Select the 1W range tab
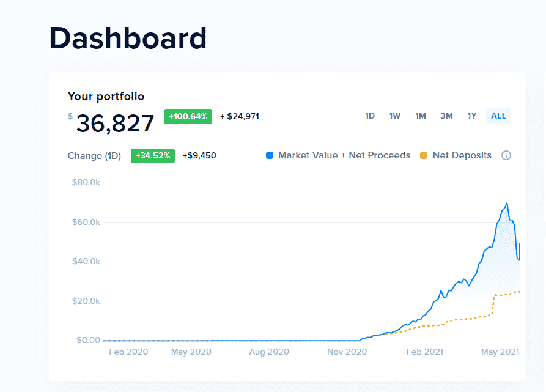 [395, 116]
